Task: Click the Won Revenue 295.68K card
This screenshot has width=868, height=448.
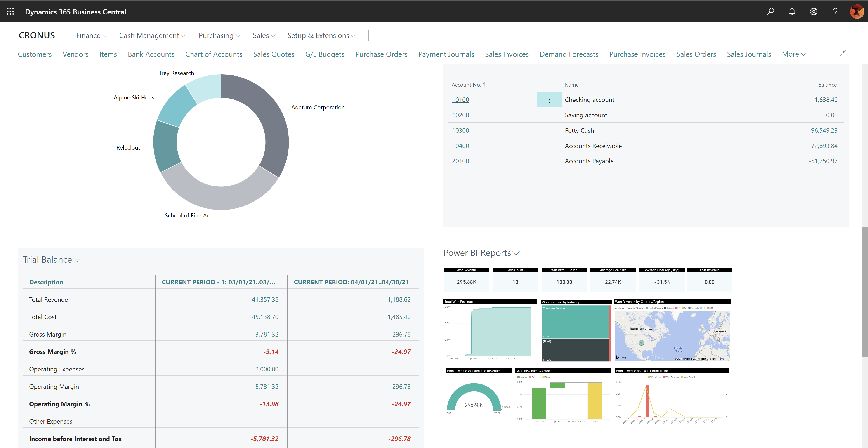Action: pyautogui.click(x=466, y=279)
